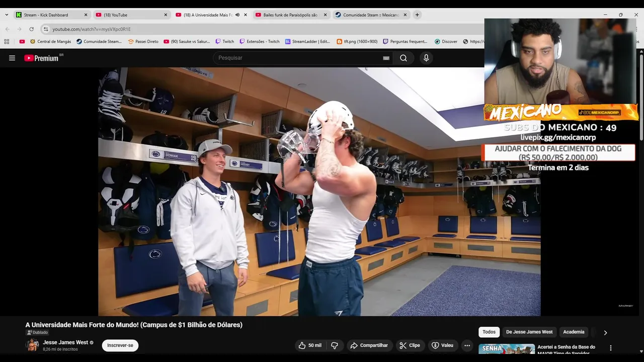View site information icon in address bar
The height and width of the screenshot is (362, 644).
tap(46, 29)
